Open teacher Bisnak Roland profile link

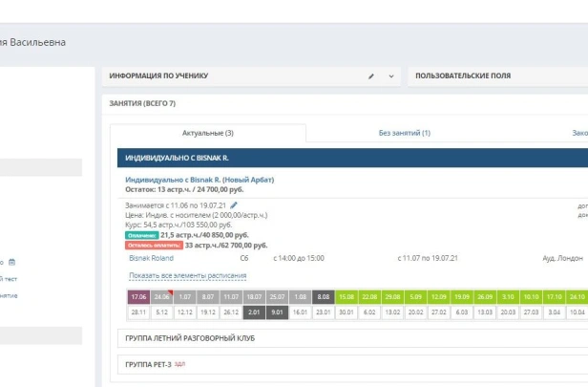tap(151, 257)
